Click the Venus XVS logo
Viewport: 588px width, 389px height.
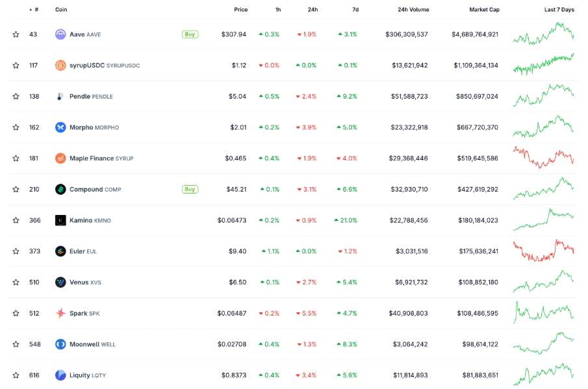click(60, 282)
